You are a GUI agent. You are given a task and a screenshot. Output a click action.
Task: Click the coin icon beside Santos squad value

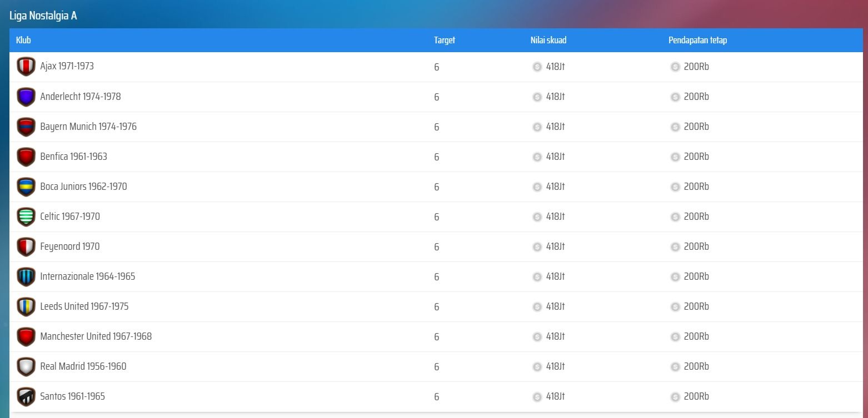pyautogui.click(x=537, y=396)
